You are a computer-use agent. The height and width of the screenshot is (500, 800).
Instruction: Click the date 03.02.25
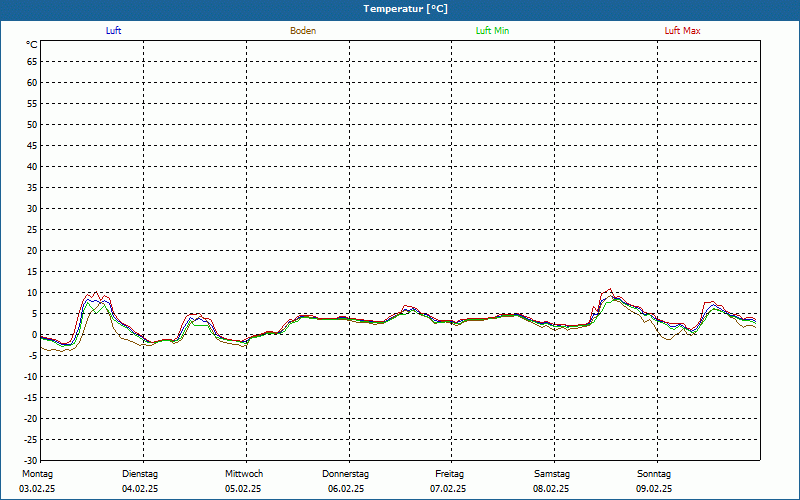click(x=37, y=489)
